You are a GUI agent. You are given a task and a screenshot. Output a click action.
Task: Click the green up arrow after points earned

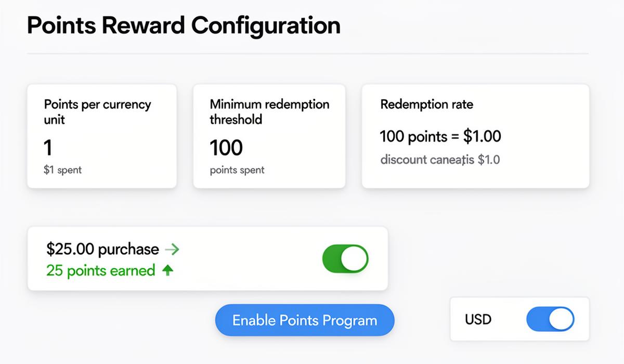167,270
